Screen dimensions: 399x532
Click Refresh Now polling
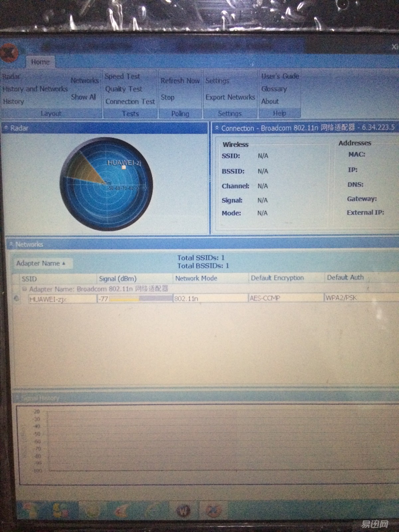click(x=180, y=81)
